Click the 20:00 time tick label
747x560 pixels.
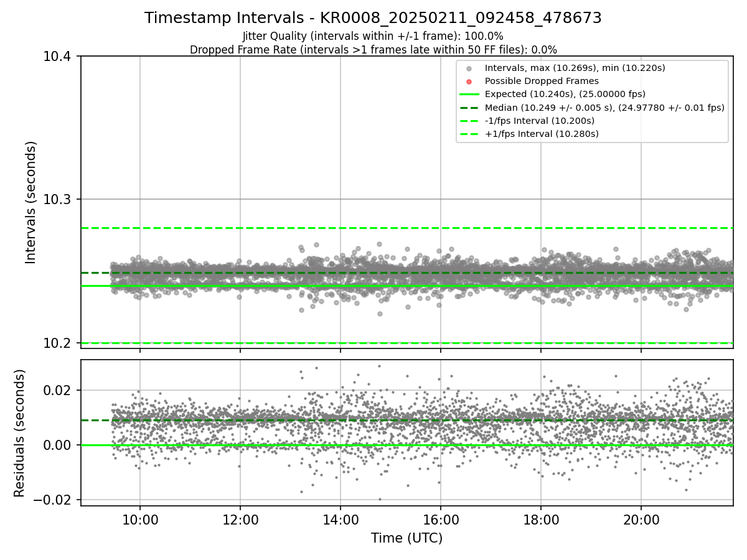pos(641,519)
